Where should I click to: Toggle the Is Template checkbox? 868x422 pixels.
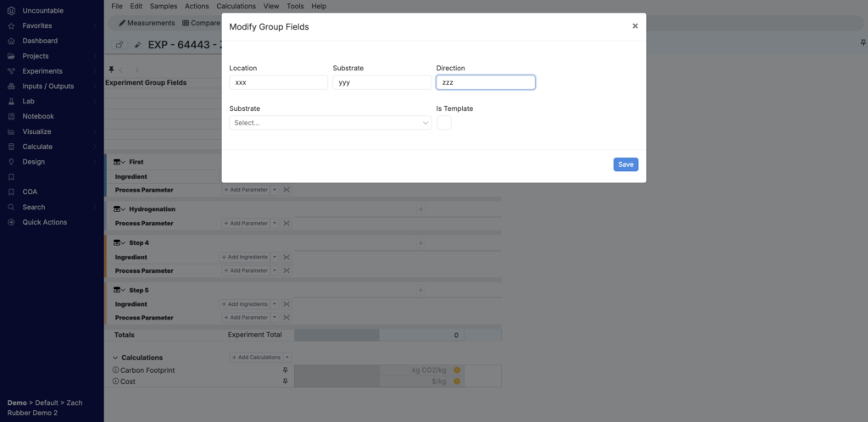(444, 123)
